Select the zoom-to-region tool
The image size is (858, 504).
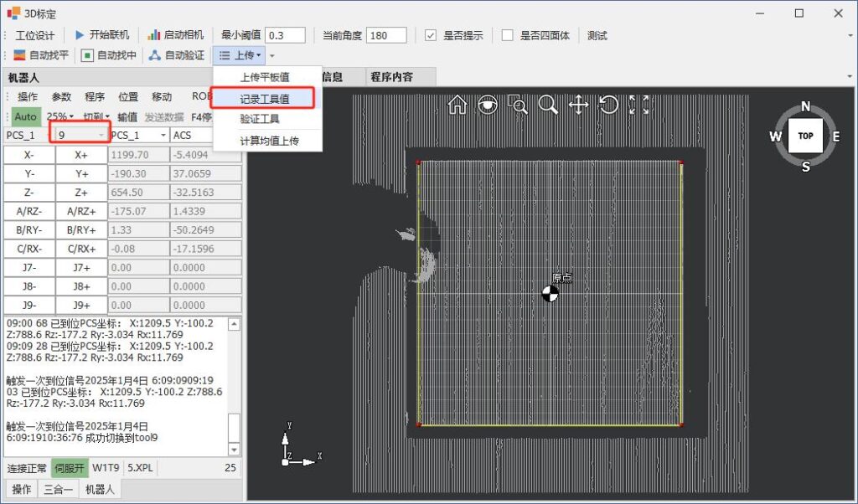[x=519, y=105]
